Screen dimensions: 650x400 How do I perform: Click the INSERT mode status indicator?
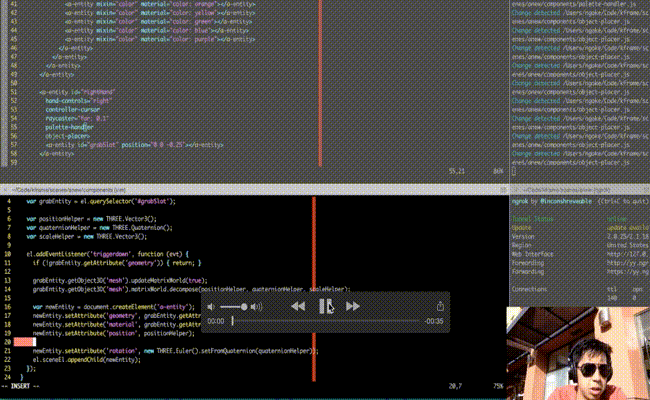22,384
